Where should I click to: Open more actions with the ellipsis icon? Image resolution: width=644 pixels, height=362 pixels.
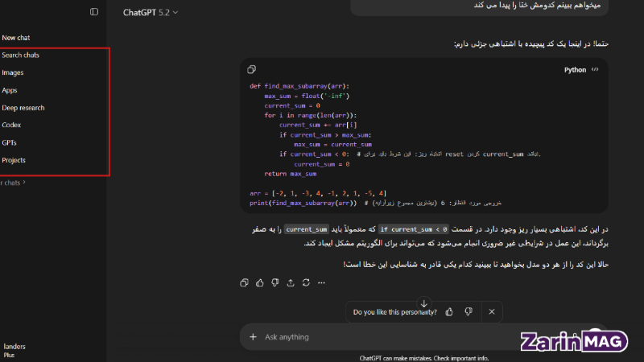pos(321,283)
